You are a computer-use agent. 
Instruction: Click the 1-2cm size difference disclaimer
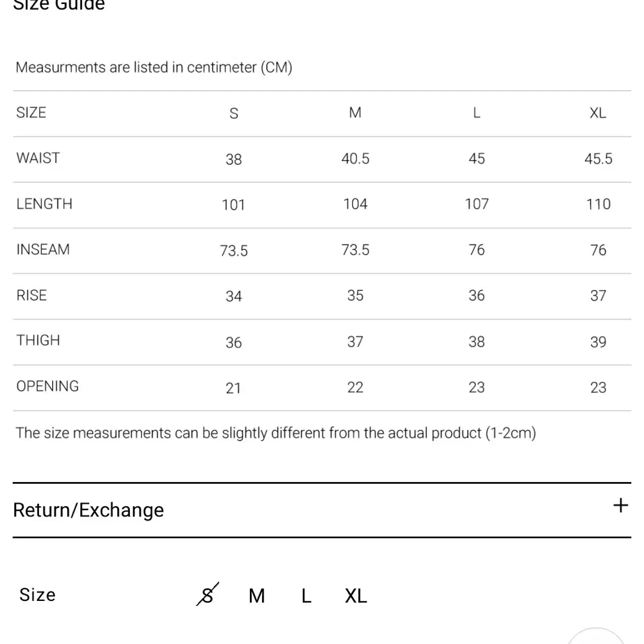tap(276, 433)
